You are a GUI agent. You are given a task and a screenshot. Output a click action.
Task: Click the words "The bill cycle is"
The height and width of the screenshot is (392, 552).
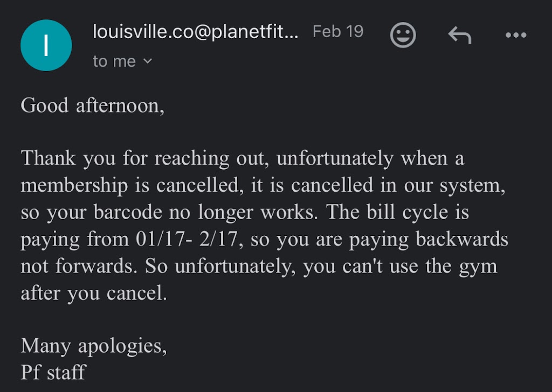pyautogui.click(x=408, y=212)
